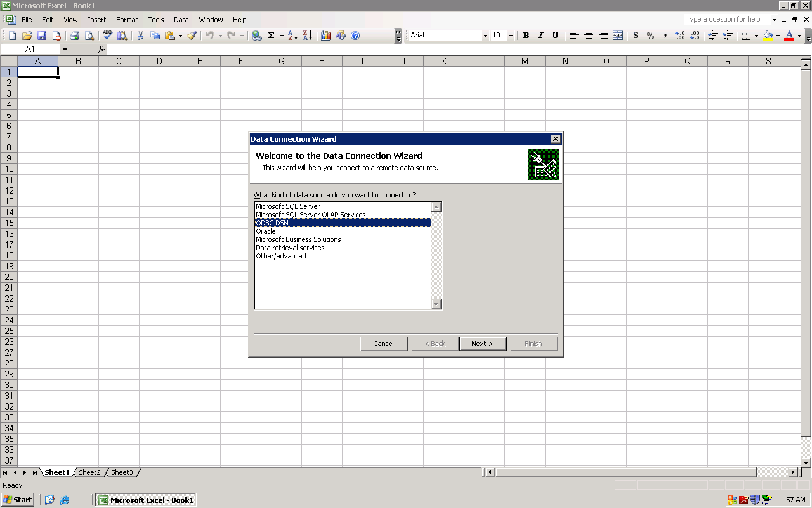Click the Copy toolbar icon
This screenshot has height=508, width=812.
pyautogui.click(x=155, y=36)
